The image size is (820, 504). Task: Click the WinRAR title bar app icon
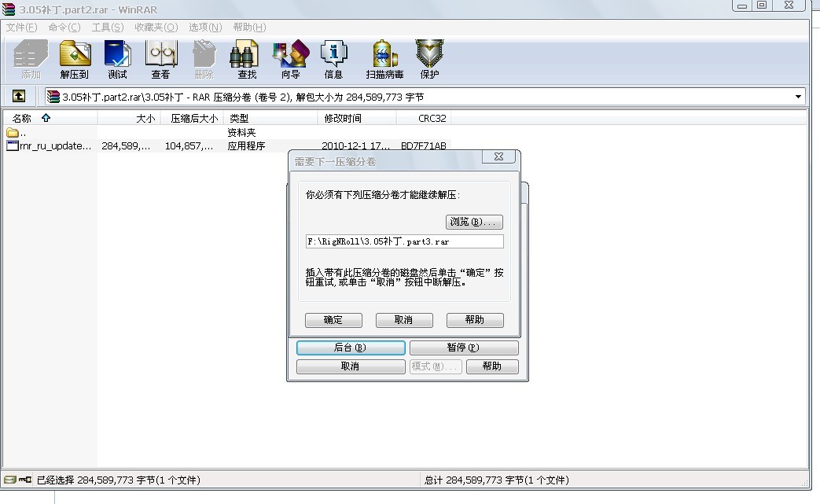(x=9, y=9)
